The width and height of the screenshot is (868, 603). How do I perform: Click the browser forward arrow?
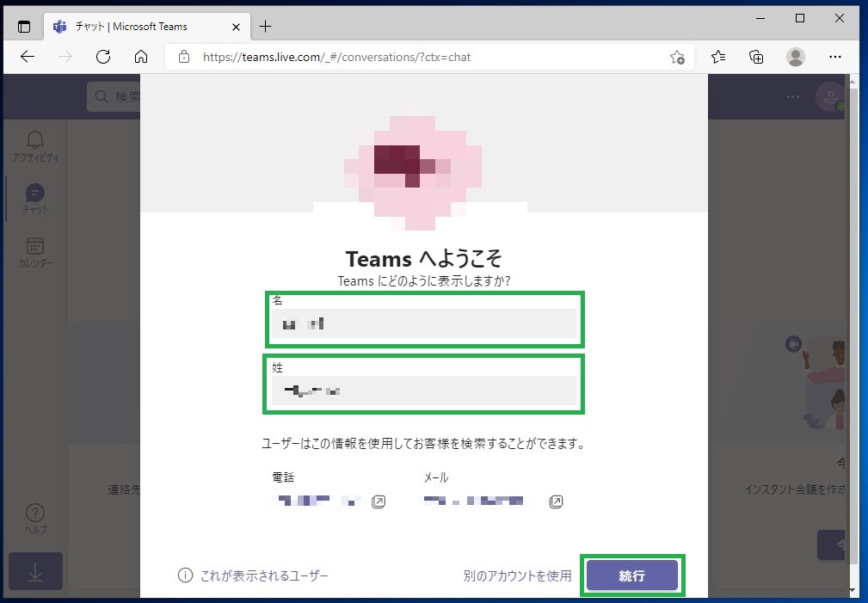coord(65,57)
